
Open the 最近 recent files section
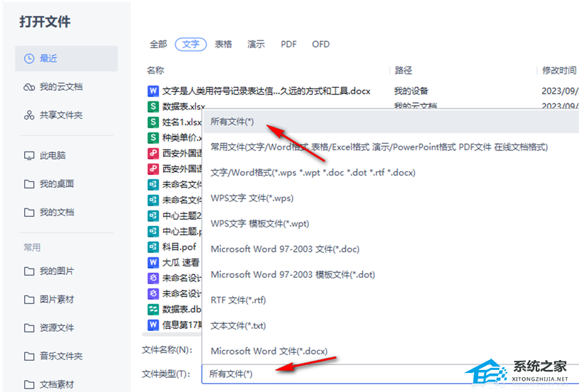(67, 58)
